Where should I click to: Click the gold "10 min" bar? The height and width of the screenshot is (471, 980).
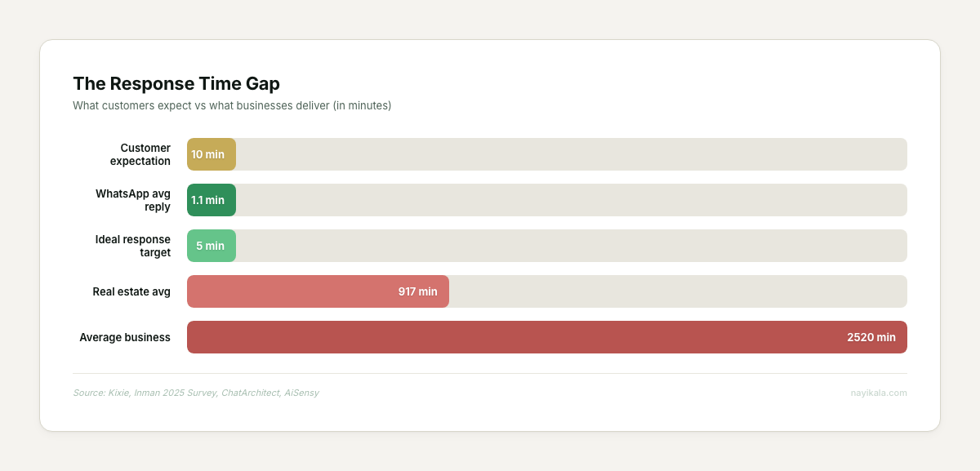coord(211,154)
